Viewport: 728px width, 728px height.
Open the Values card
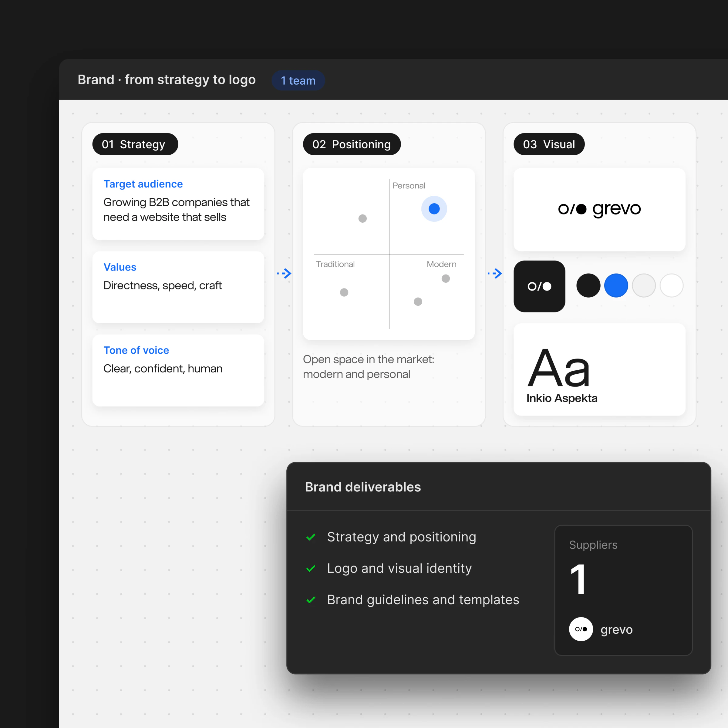(178, 287)
